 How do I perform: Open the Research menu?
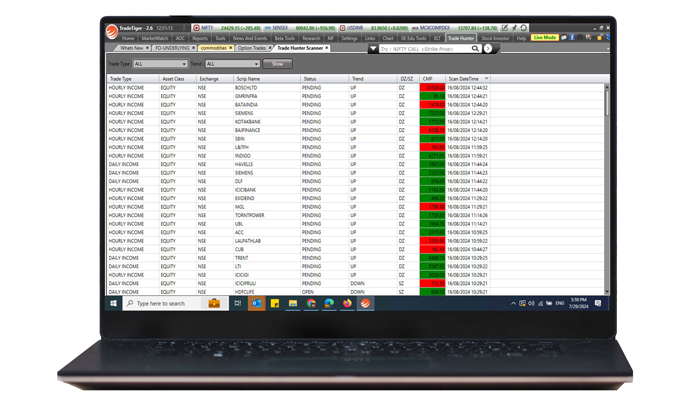311,38
